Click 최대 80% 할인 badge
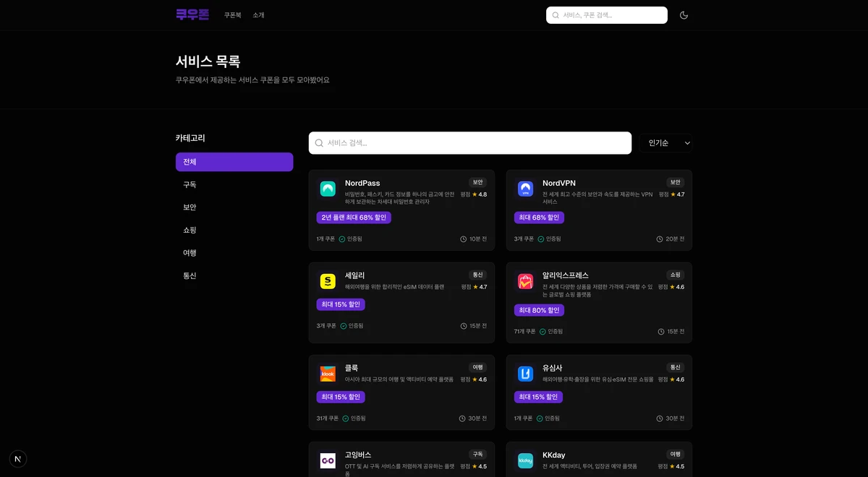 (540, 310)
